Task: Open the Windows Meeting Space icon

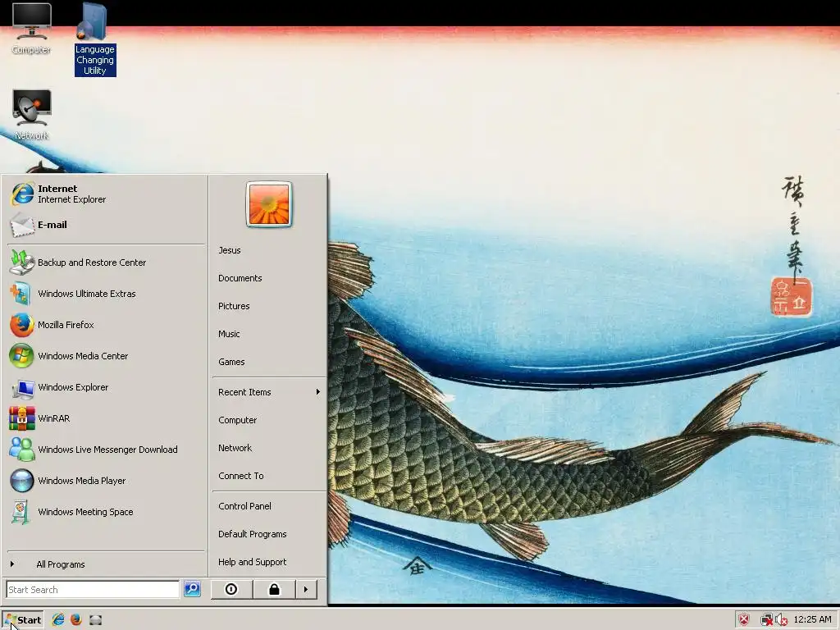Action: [x=22, y=512]
